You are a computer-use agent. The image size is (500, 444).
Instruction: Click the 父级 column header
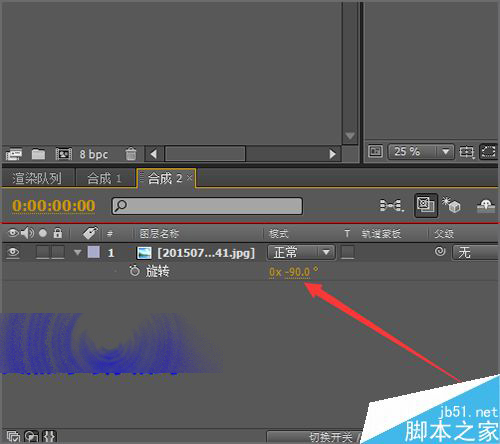click(x=444, y=234)
